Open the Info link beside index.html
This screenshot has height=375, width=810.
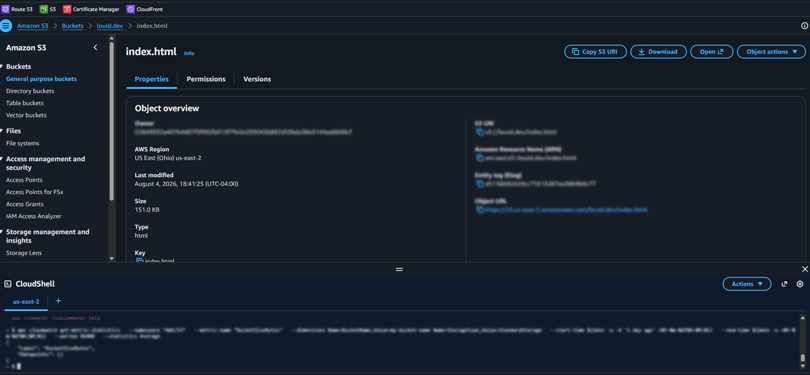click(189, 53)
